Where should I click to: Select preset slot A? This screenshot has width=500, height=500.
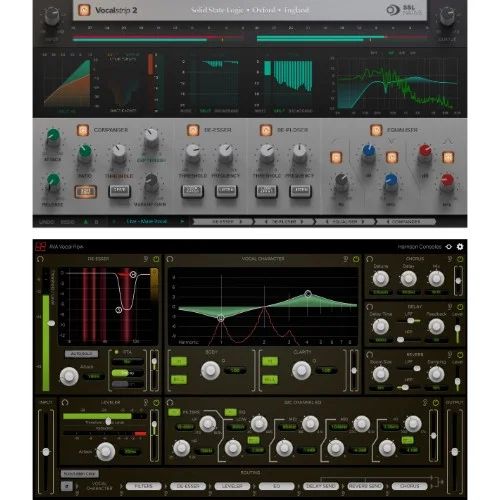coord(86,222)
